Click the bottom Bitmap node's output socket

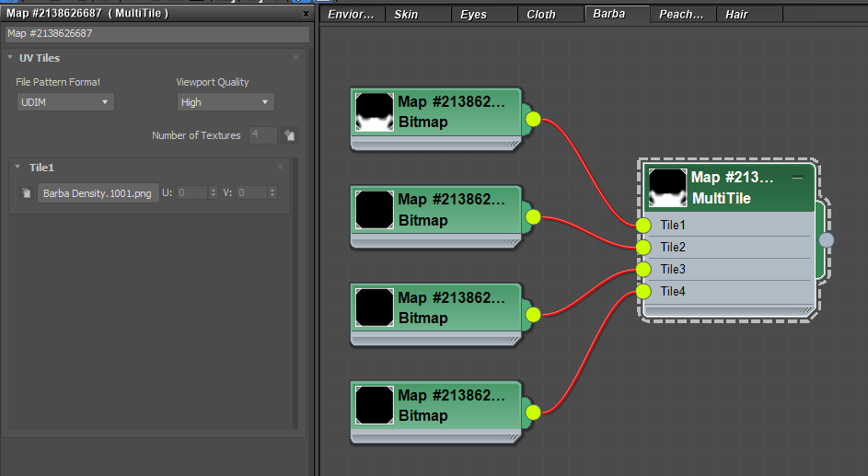tap(533, 412)
